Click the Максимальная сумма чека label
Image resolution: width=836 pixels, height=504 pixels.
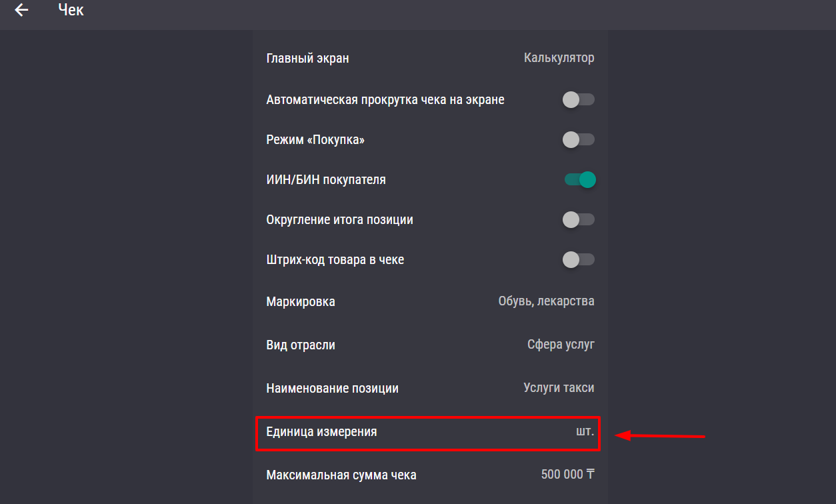pyautogui.click(x=341, y=475)
